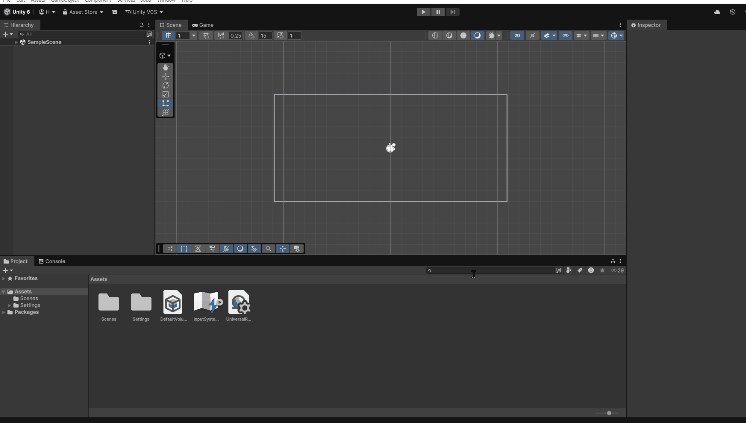Screen dimensions: 746x423
Task: Start Play mode with the Play button
Action: coord(423,12)
